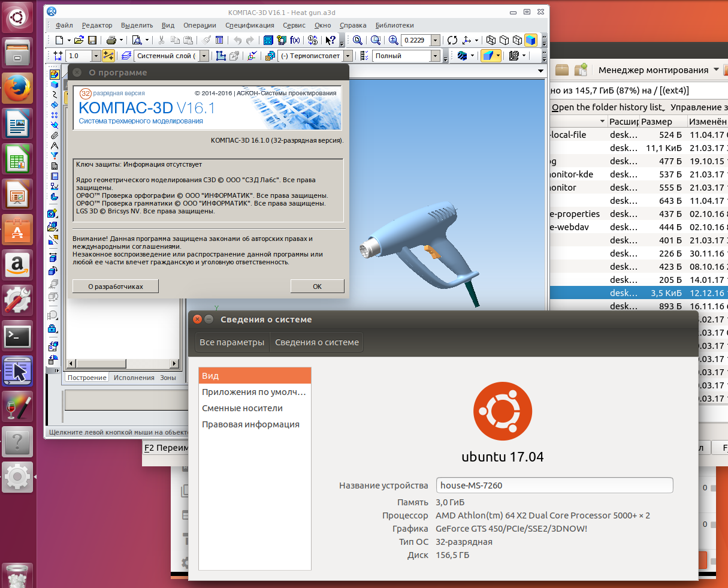Open Ubuntu Software Center launcher icon
This screenshot has height=588, width=728.
(17, 230)
